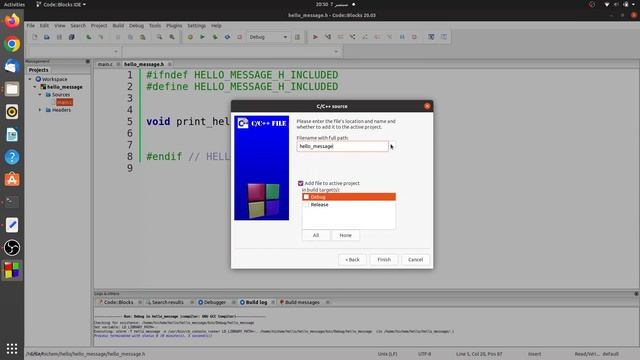
Task: Click the Find magnifier toolbar icon
Action: pos(159,37)
